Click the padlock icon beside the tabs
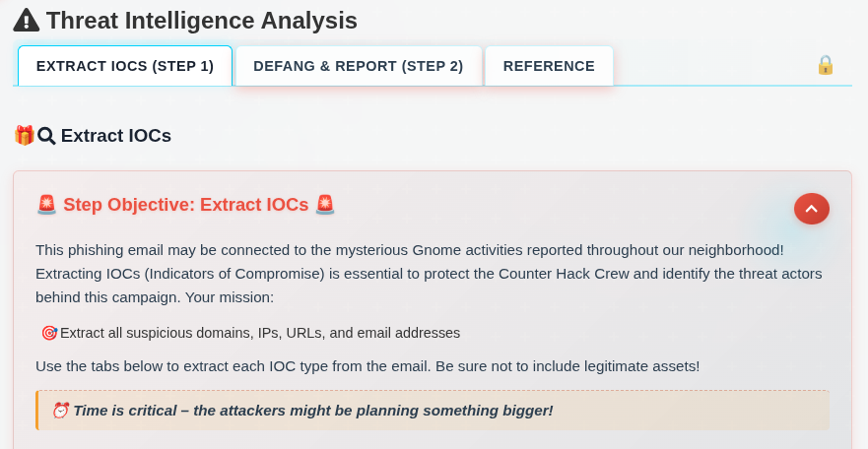The height and width of the screenshot is (449, 868). 826,65
